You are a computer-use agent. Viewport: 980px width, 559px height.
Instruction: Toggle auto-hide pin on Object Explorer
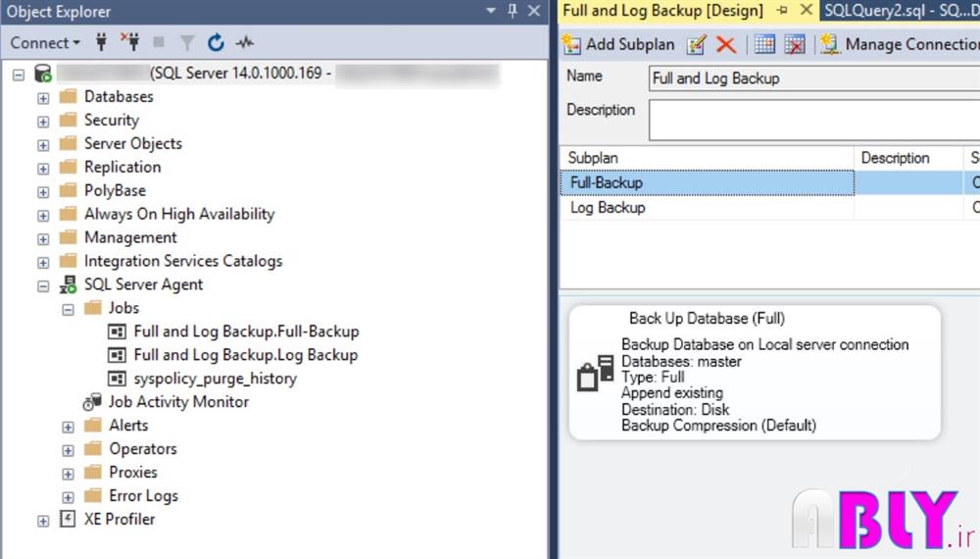513,11
